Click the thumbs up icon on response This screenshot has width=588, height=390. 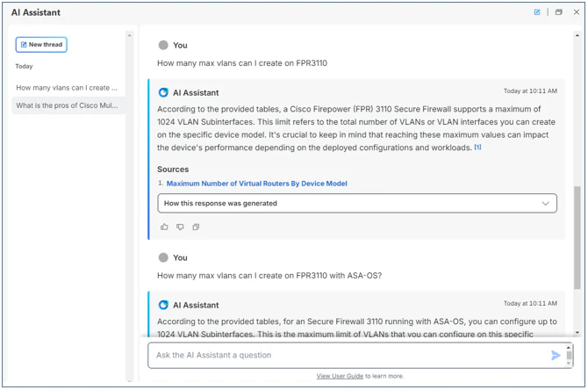click(164, 227)
